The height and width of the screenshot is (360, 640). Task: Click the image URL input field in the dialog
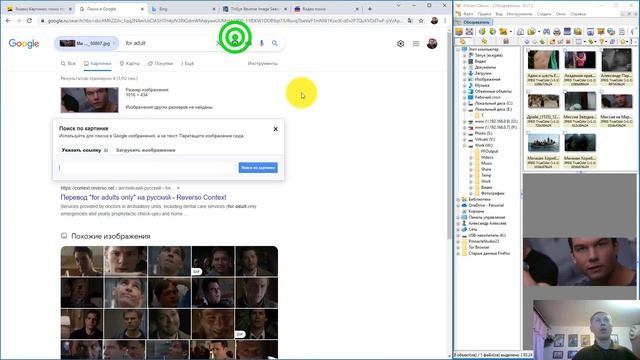click(147, 168)
